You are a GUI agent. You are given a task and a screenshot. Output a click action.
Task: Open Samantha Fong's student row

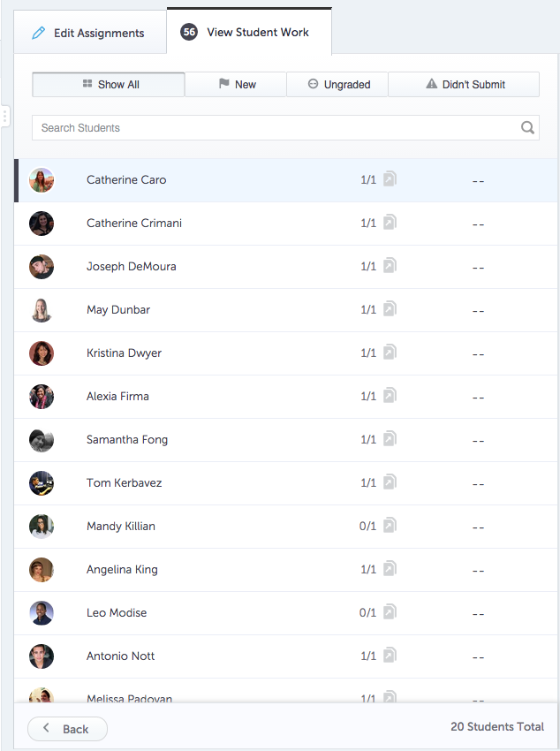click(x=127, y=440)
